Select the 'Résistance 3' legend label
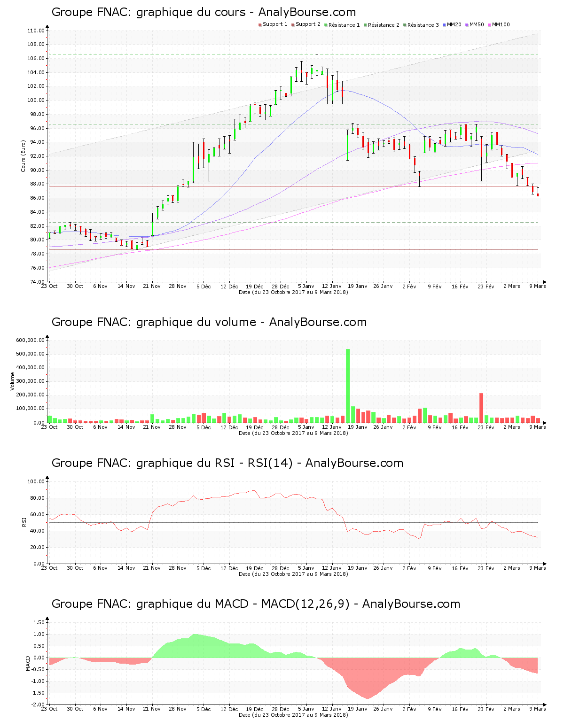564x728 pixels. click(x=423, y=25)
